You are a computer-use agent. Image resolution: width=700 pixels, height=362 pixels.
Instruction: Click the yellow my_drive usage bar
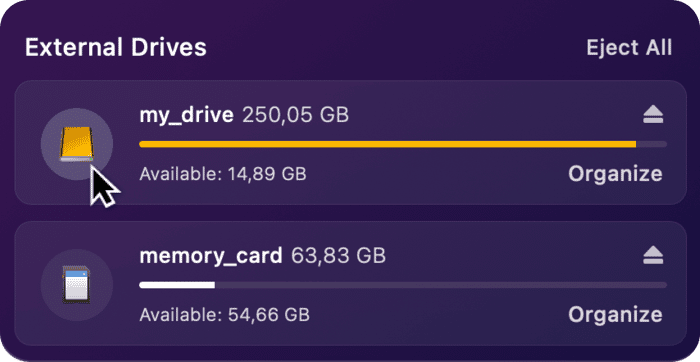pos(388,144)
